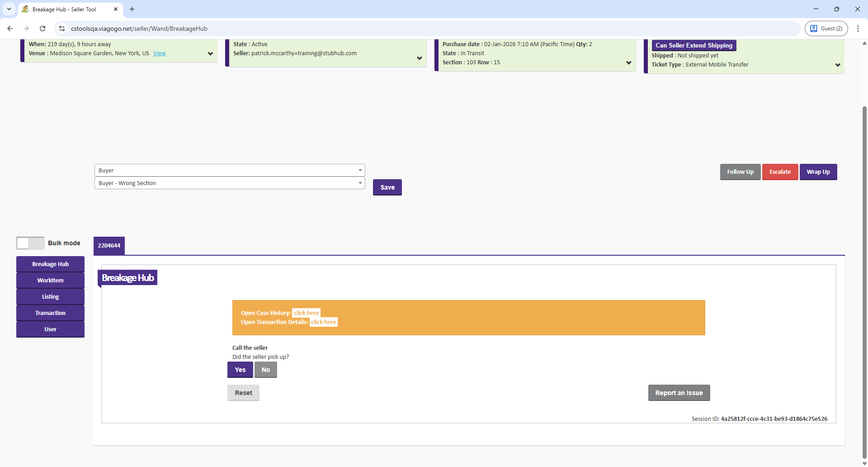Open the Buyer category dropdown
This screenshot has width=868, height=467.
[x=229, y=171]
